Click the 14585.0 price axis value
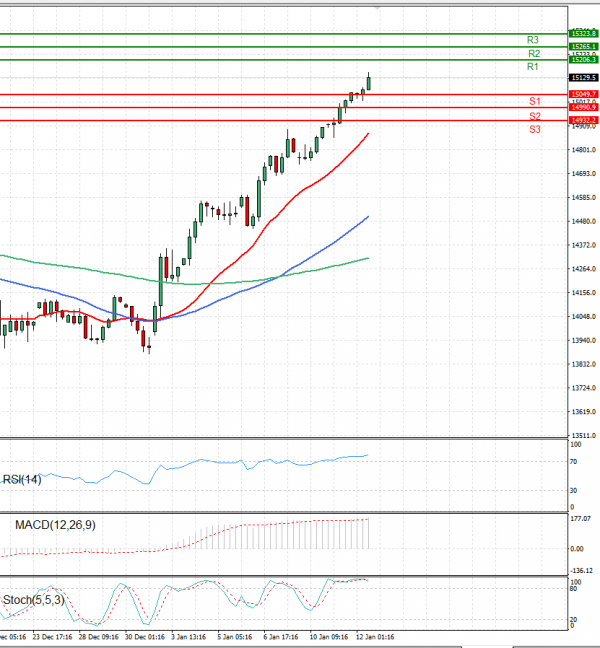 tap(584, 198)
